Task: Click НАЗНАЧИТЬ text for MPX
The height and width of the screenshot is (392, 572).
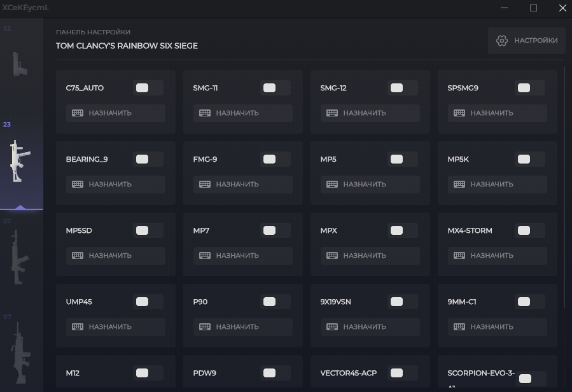Action: (365, 255)
